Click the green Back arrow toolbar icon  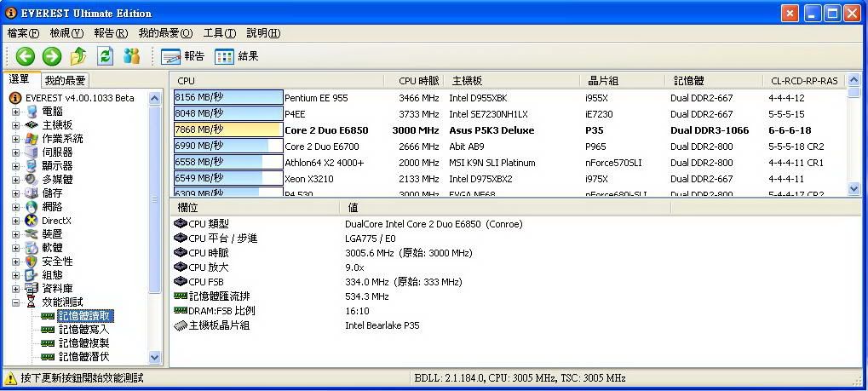26,56
